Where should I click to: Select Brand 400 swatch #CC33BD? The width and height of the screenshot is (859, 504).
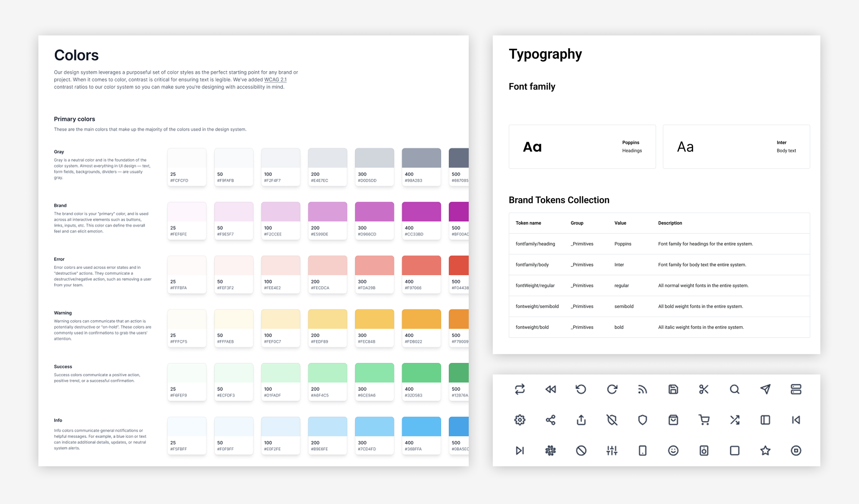pos(421,220)
